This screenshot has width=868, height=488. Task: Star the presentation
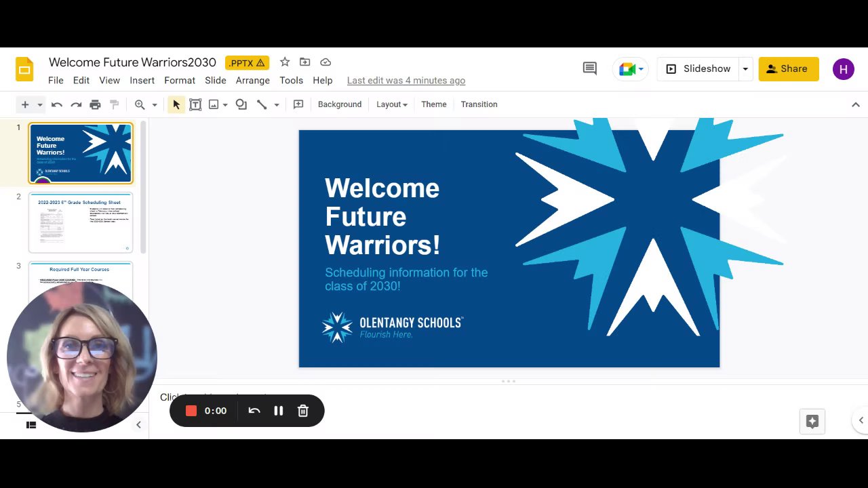tap(285, 62)
